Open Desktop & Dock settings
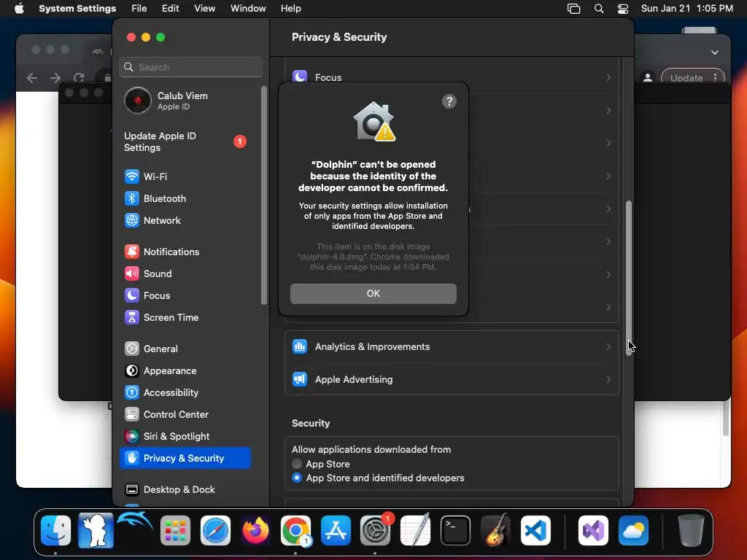The image size is (747, 560). 185,489
